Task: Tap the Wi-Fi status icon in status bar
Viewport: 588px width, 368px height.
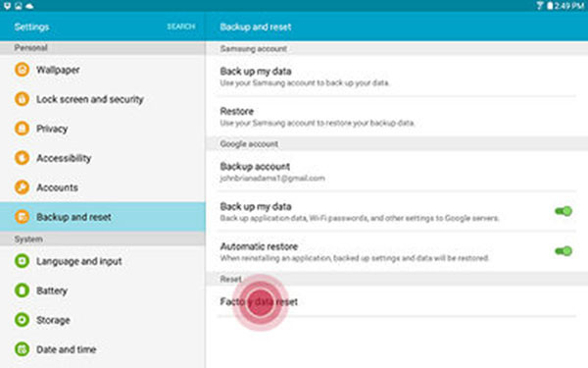Action: [x=540, y=6]
